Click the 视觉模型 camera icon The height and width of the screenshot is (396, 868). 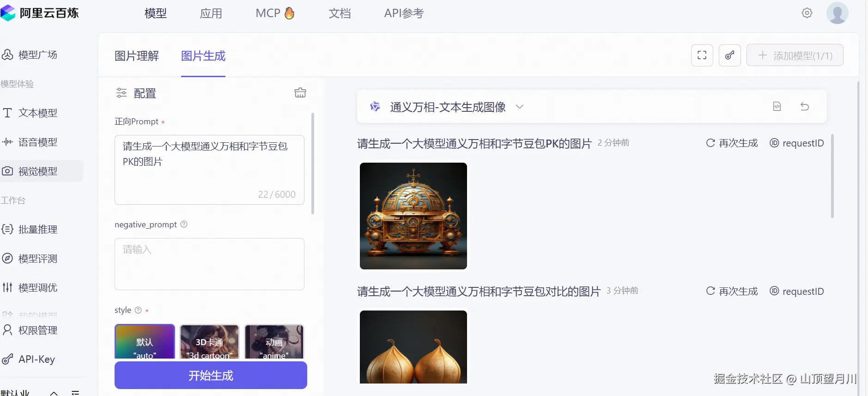[x=7, y=171]
